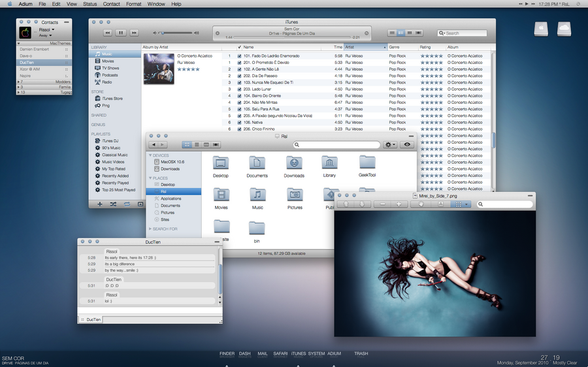Open Top 25 Most Played playlist
This screenshot has width=588, height=367.
coord(115,190)
